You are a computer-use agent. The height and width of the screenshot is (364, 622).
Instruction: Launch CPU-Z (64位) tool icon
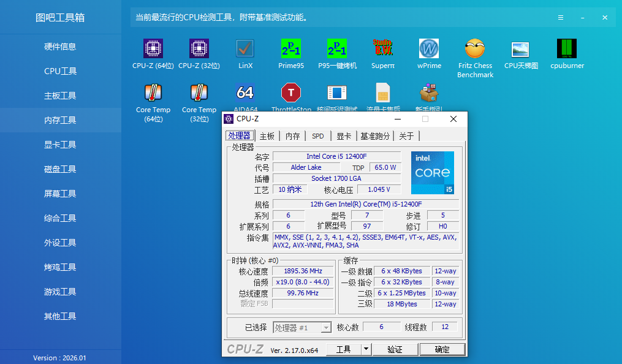coord(153,49)
